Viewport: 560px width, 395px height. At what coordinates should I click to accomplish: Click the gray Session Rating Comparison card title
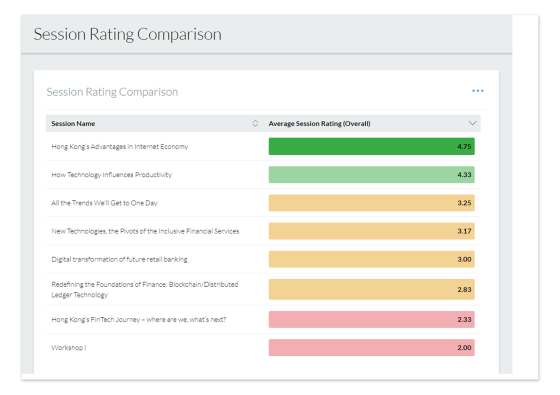tap(112, 92)
